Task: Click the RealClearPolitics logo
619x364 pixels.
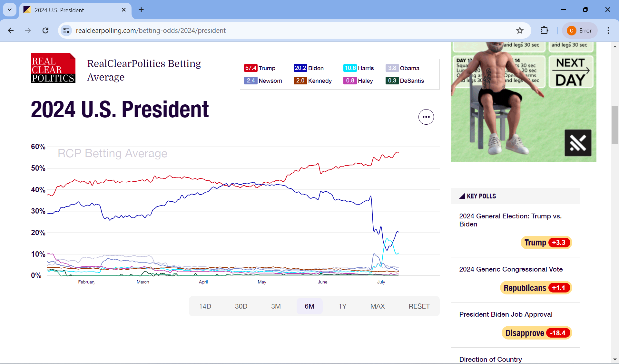Action: pos(53,68)
